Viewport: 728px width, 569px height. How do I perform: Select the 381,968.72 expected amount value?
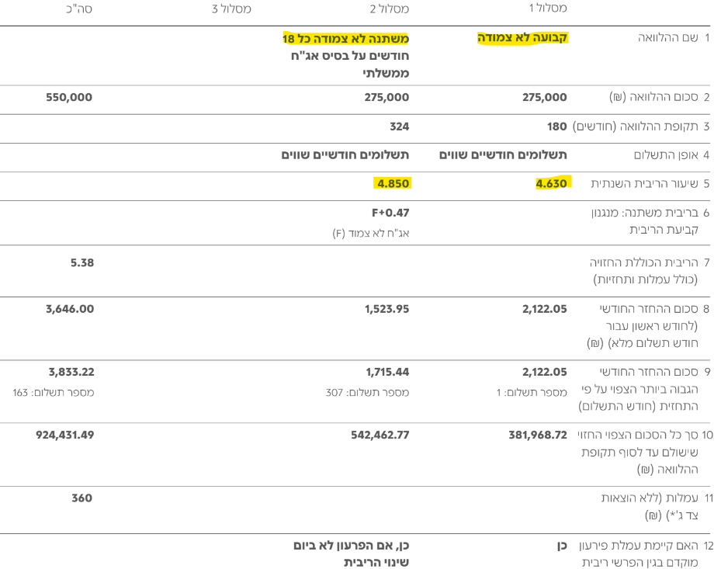(538, 435)
